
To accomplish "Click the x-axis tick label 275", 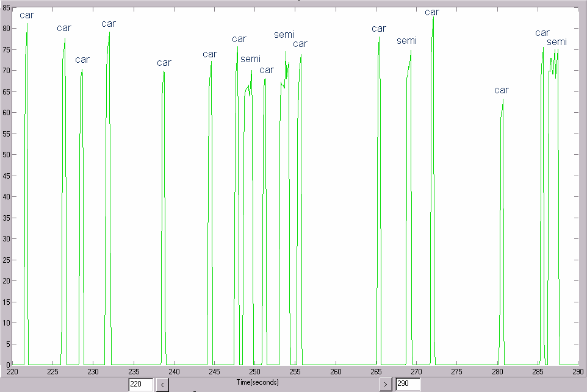I will 456,372.
